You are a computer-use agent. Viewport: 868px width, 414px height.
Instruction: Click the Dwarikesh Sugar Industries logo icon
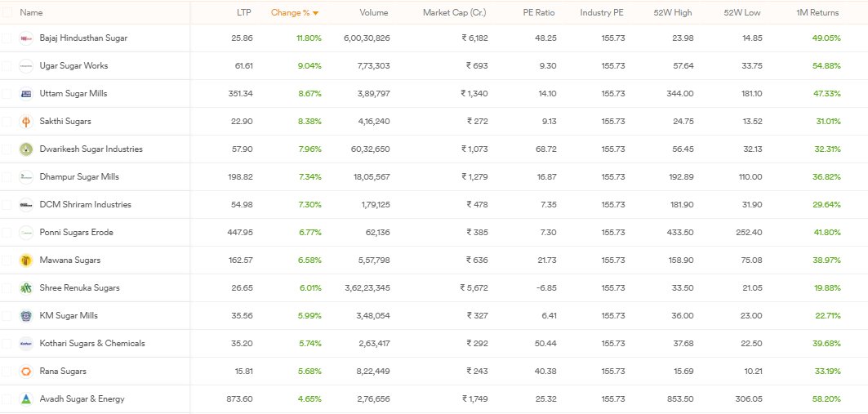(x=26, y=149)
